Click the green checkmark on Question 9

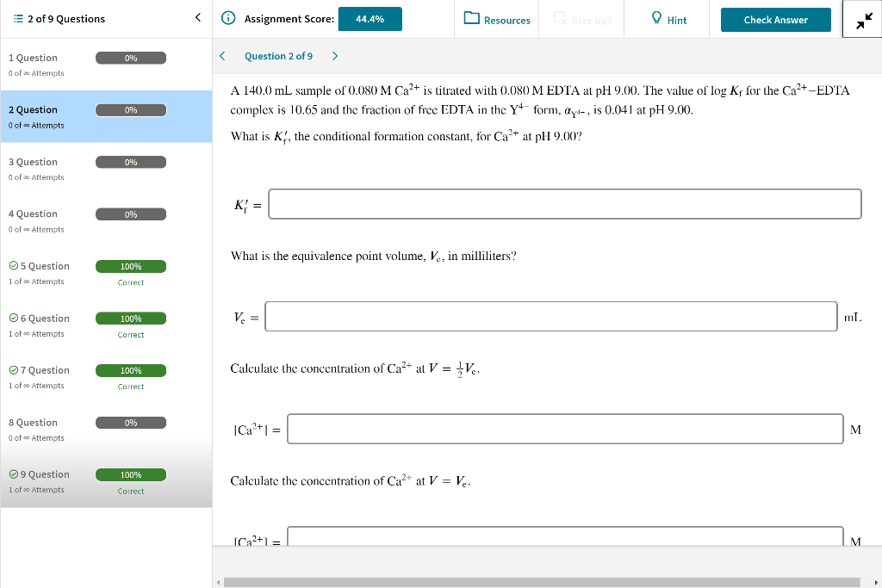16,473
